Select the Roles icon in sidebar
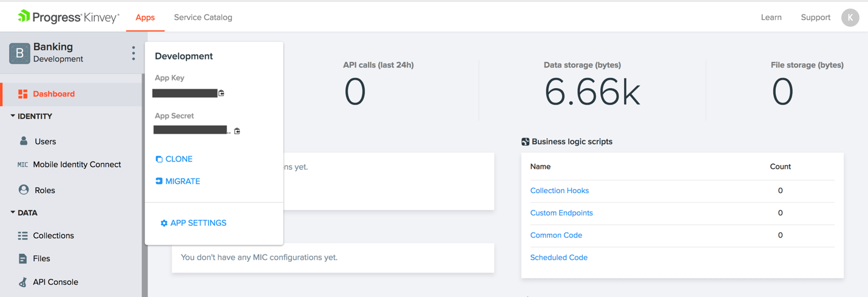868x297 pixels. point(24,189)
